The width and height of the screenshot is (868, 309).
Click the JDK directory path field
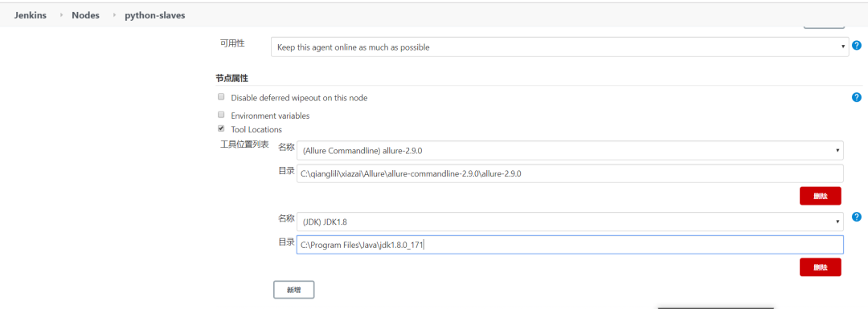coord(570,245)
